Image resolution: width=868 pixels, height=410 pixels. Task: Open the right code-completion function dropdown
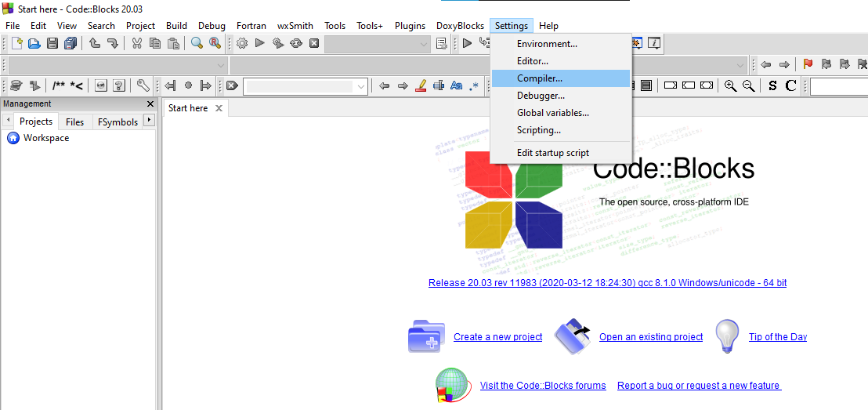point(741,65)
